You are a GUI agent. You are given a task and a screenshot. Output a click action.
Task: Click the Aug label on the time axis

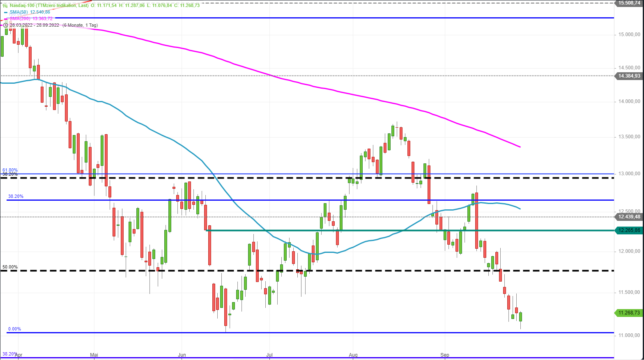pyautogui.click(x=353, y=355)
